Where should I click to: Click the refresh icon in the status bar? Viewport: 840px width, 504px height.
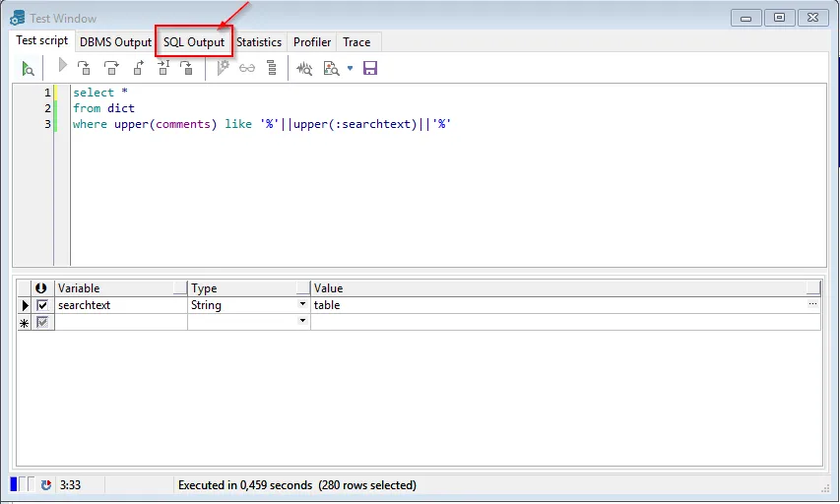(46, 484)
